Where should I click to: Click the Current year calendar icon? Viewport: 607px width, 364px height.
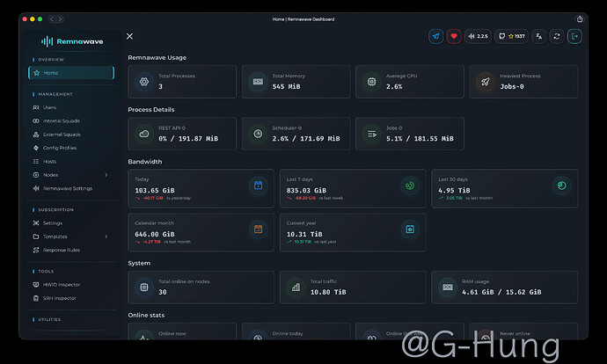[410, 229]
